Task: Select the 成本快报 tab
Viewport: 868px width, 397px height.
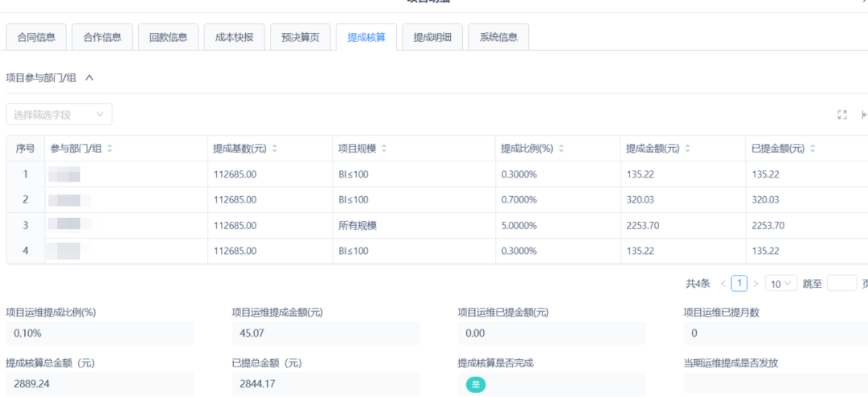Action: (x=234, y=38)
